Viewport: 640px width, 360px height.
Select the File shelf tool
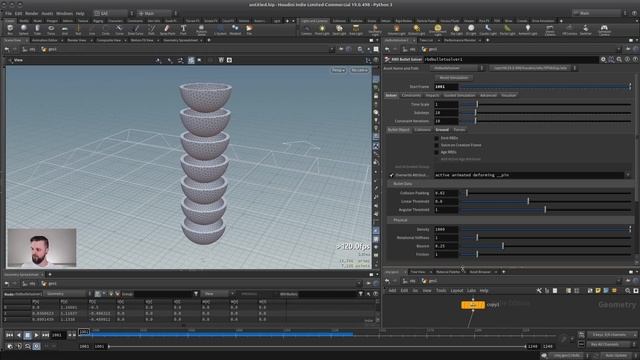tap(249, 29)
